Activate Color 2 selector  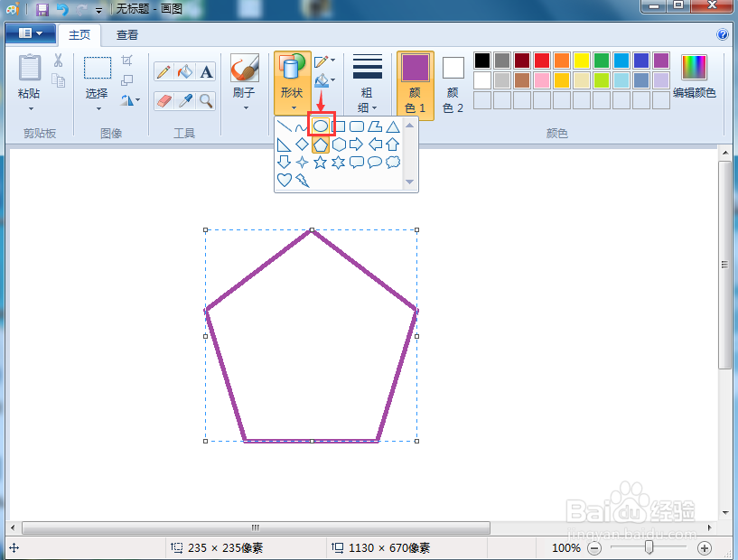click(453, 86)
